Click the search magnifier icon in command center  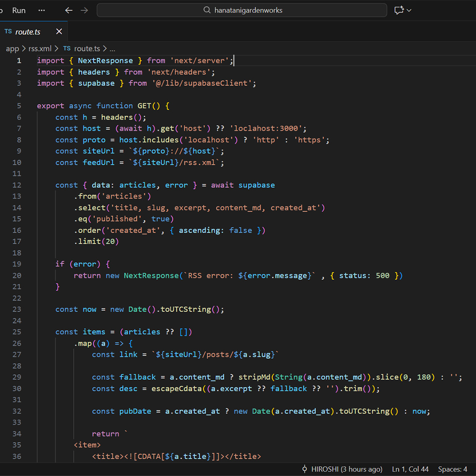207,10
